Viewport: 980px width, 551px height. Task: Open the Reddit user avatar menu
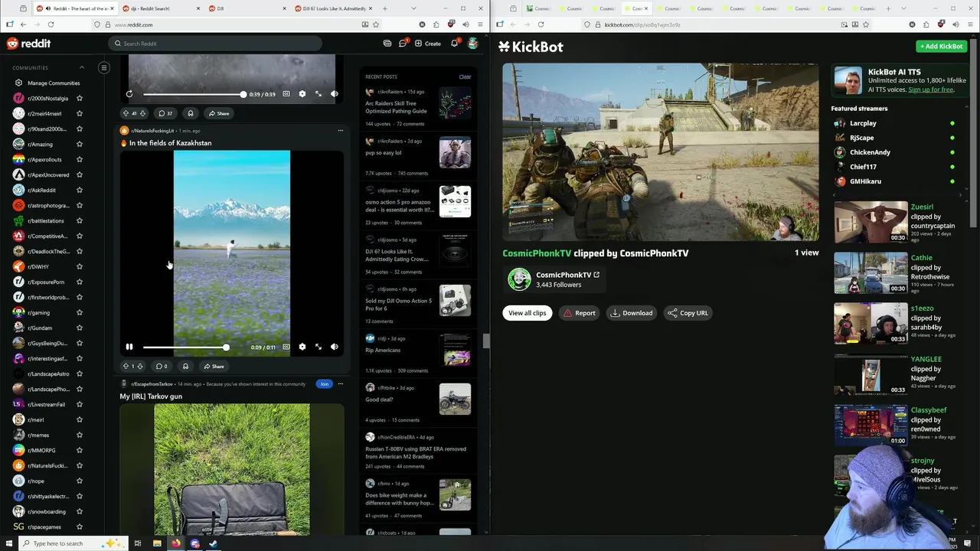[473, 44]
